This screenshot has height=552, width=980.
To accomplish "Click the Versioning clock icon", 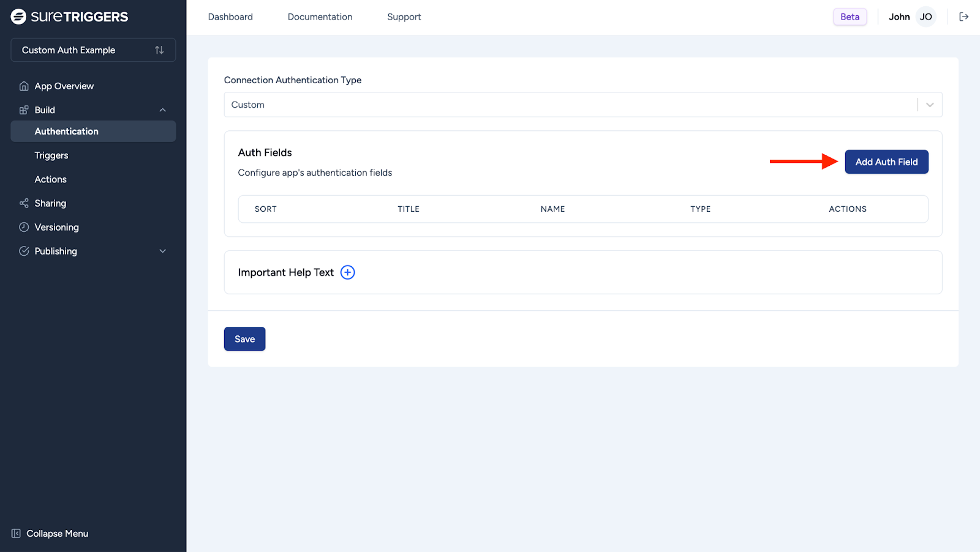I will click(x=24, y=227).
